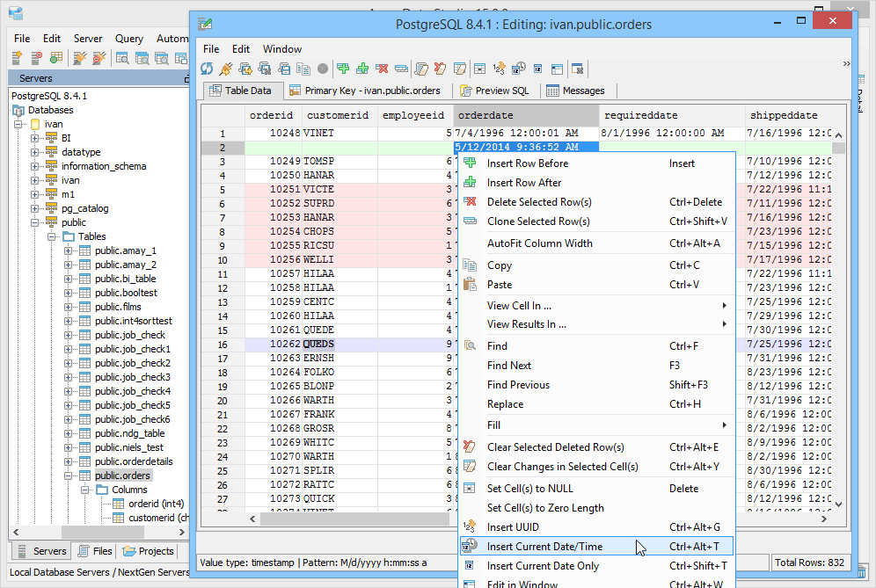
Task: Switch to the Projects panel tab
Action: [x=149, y=551]
